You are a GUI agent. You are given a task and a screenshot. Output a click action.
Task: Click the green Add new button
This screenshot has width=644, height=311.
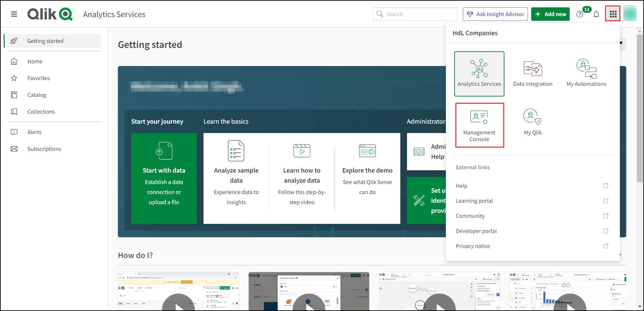click(550, 14)
